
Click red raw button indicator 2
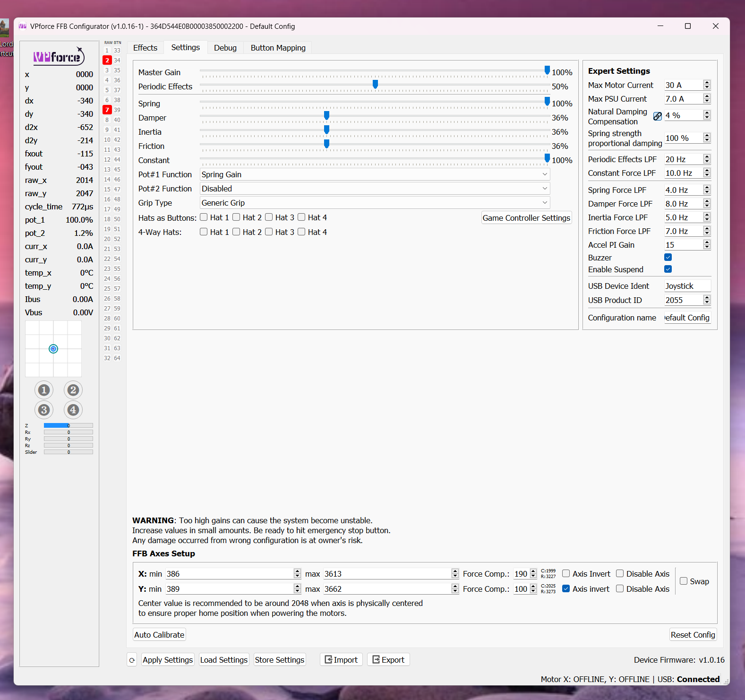click(107, 60)
